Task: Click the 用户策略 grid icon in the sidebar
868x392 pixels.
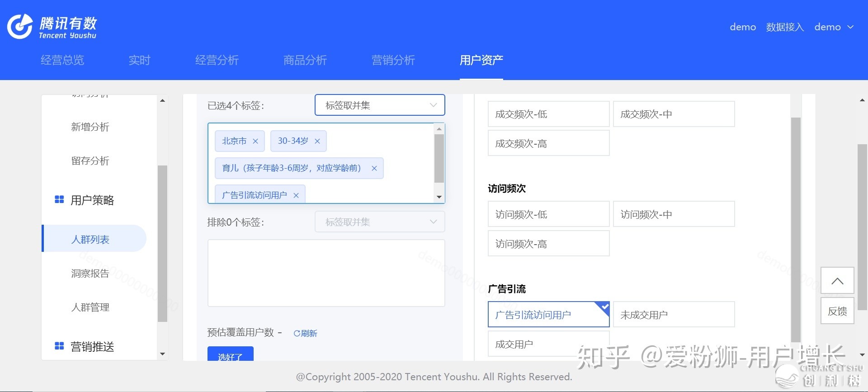Action: 59,199
